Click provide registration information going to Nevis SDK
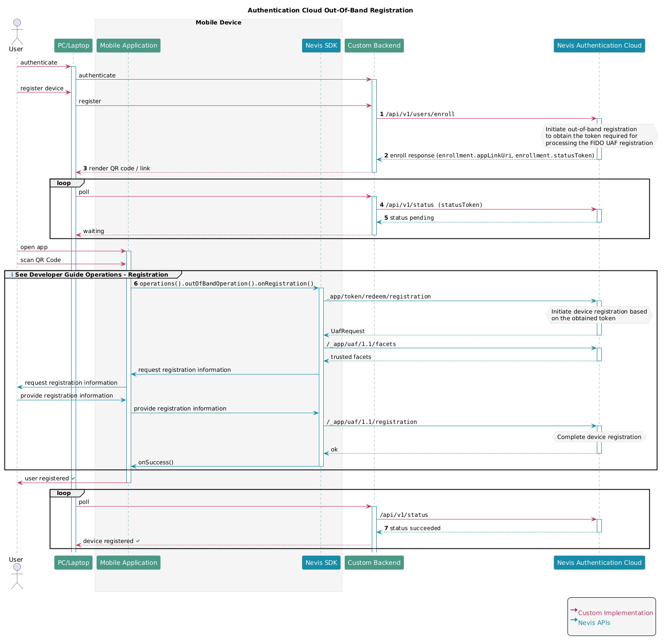Screen dimensions: 664x644 click(x=180, y=409)
